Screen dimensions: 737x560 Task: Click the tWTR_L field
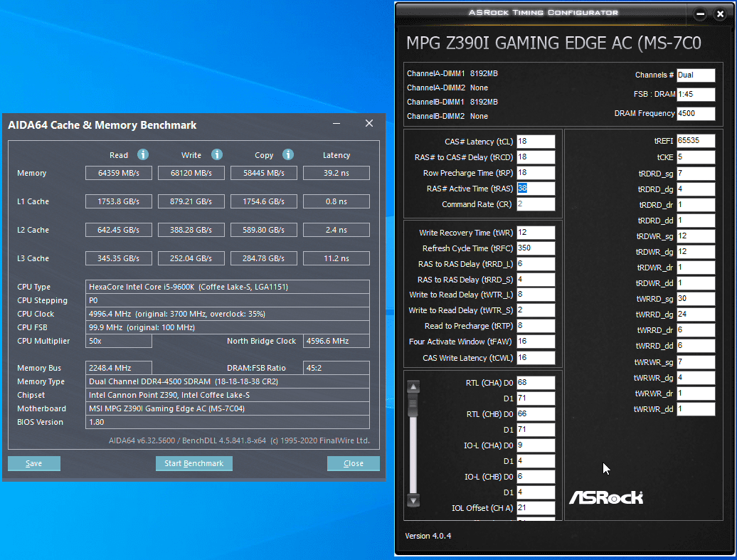point(536,295)
